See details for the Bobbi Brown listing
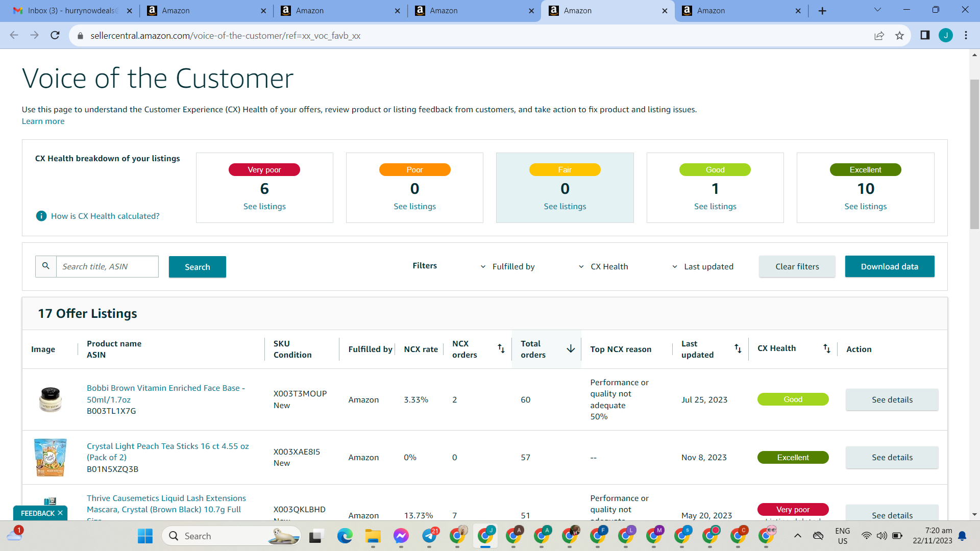The height and width of the screenshot is (551, 980). pyautogui.click(x=892, y=399)
